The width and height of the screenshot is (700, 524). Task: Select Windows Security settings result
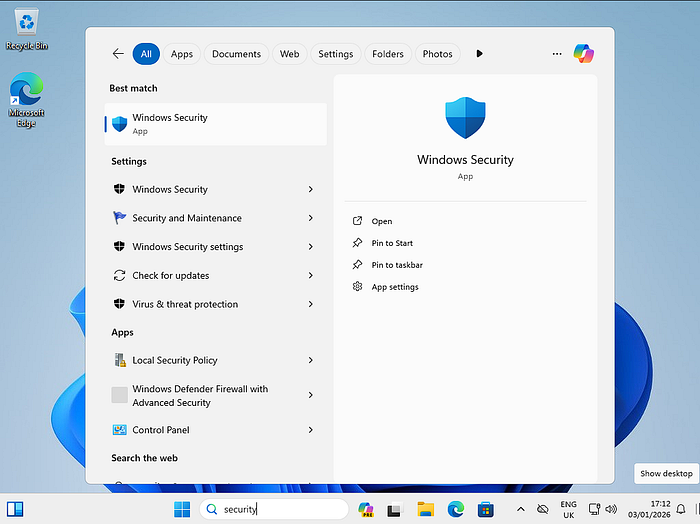coord(216,246)
